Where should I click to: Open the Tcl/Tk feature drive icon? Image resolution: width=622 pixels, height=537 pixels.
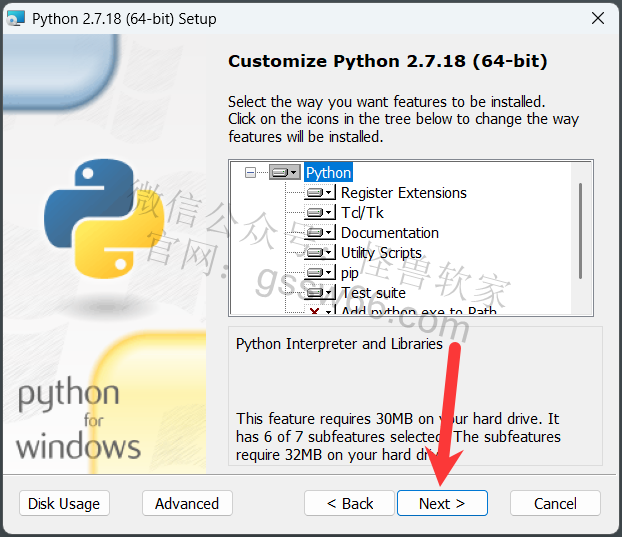320,213
